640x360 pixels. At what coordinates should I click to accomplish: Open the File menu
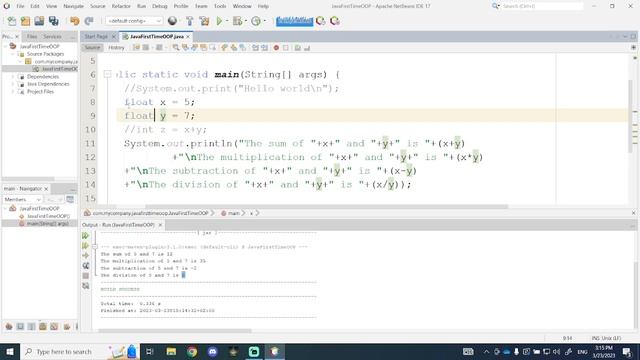pyautogui.click(x=20, y=6)
